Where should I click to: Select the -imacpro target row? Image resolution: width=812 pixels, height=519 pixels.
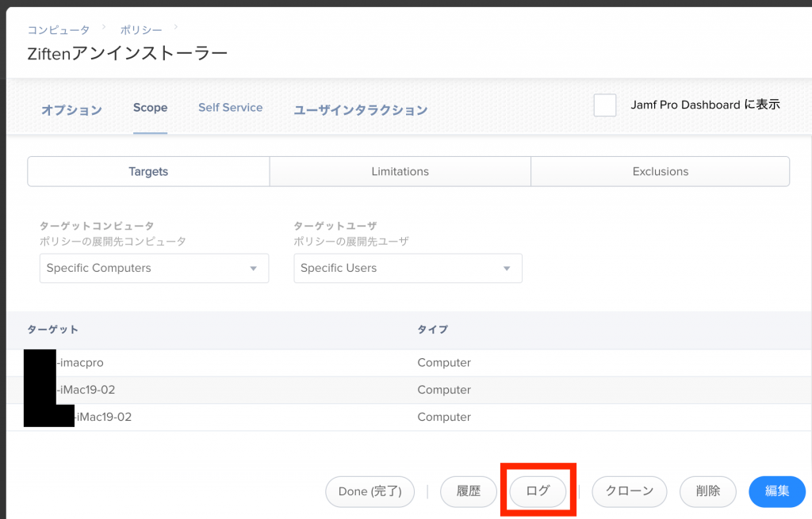click(x=409, y=363)
